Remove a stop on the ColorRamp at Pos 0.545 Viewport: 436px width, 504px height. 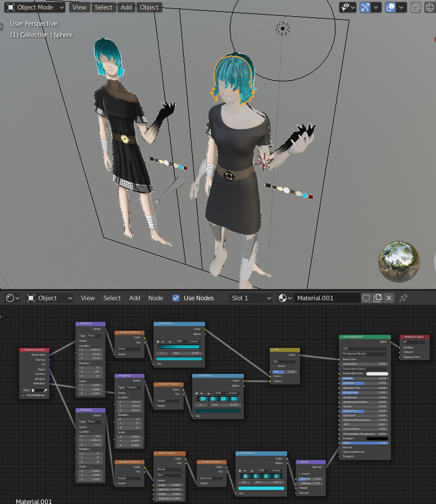click(163, 342)
